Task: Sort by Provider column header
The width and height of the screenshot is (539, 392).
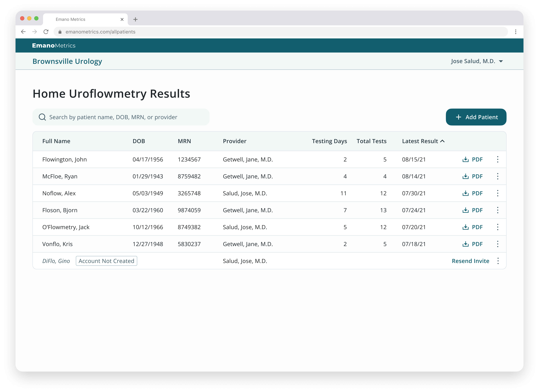Action: 235,141
